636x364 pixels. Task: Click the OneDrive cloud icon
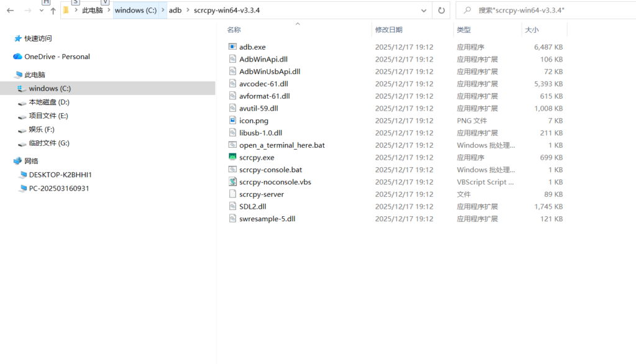(17, 57)
